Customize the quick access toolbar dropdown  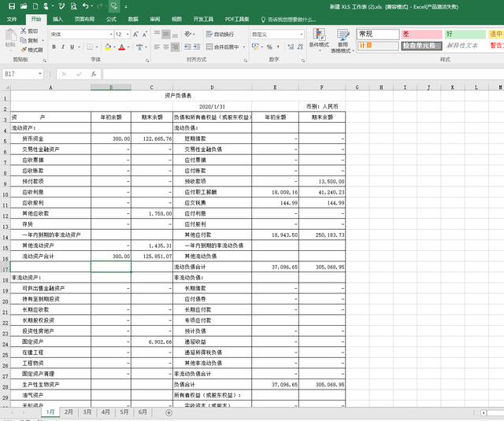pyautogui.click(x=126, y=6)
